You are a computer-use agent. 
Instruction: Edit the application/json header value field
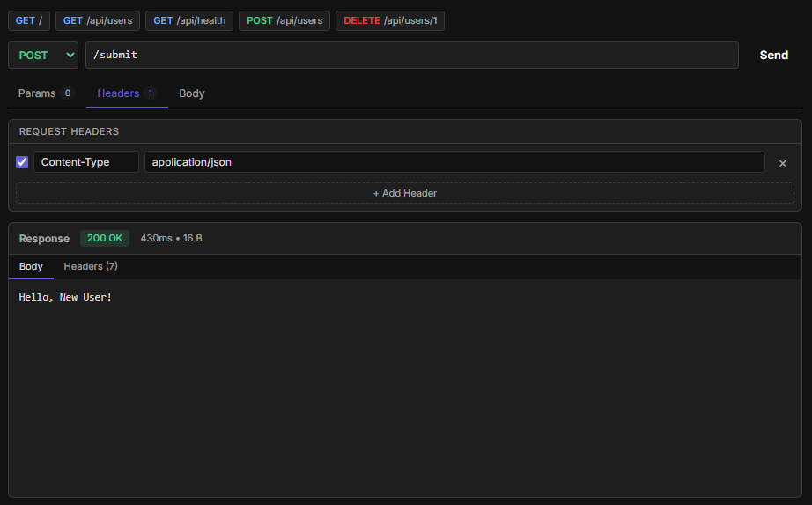454,162
